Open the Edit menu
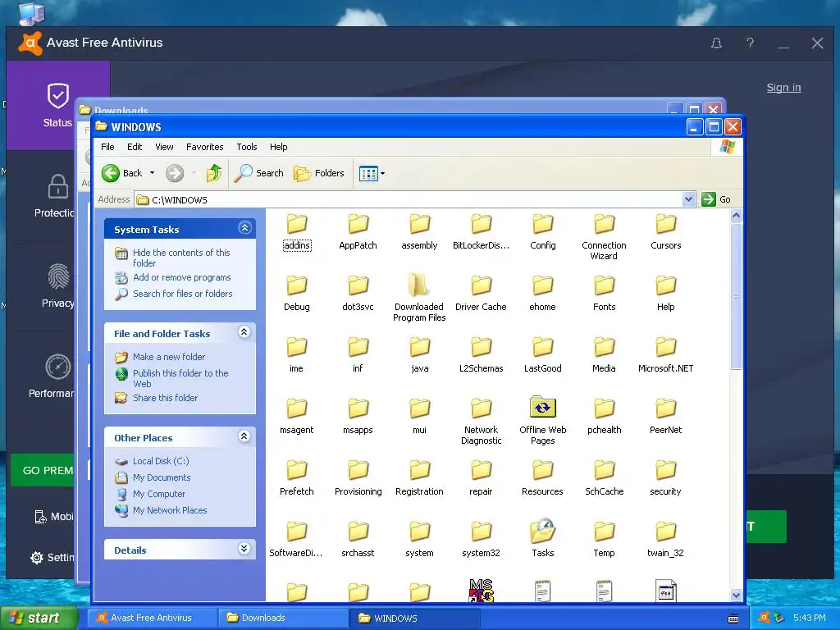The width and height of the screenshot is (840, 630). (x=135, y=147)
